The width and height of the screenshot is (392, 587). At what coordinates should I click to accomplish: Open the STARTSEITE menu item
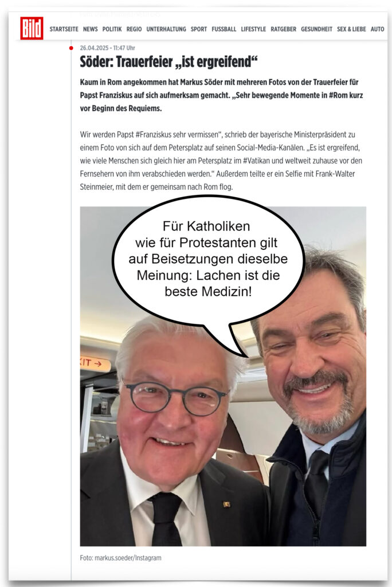tap(64, 29)
